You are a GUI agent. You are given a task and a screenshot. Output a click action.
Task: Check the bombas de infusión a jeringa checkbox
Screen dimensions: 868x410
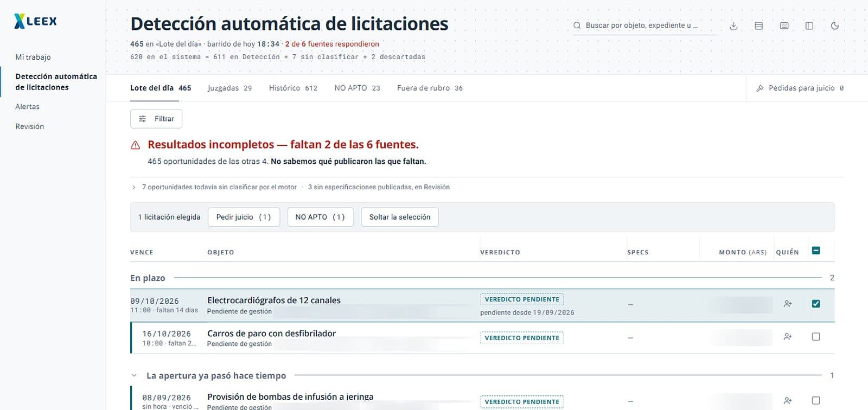coord(816,401)
